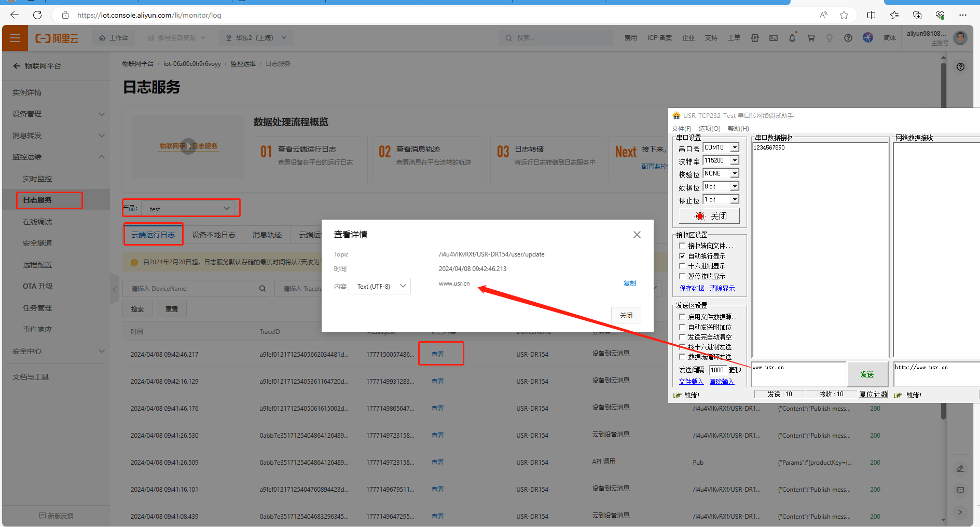The width and height of the screenshot is (980, 527).
Task: Tick the 发送完自动清空 checkbox
Action: click(x=682, y=337)
